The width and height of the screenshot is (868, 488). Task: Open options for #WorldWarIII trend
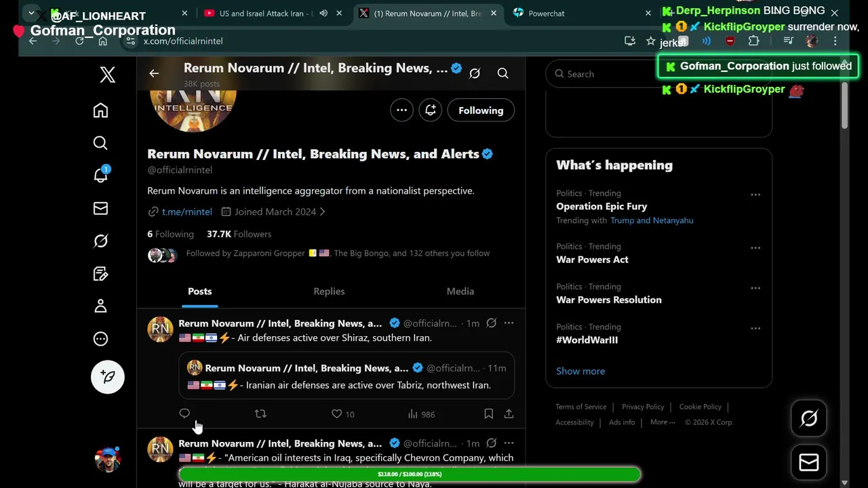pos(755,329)
